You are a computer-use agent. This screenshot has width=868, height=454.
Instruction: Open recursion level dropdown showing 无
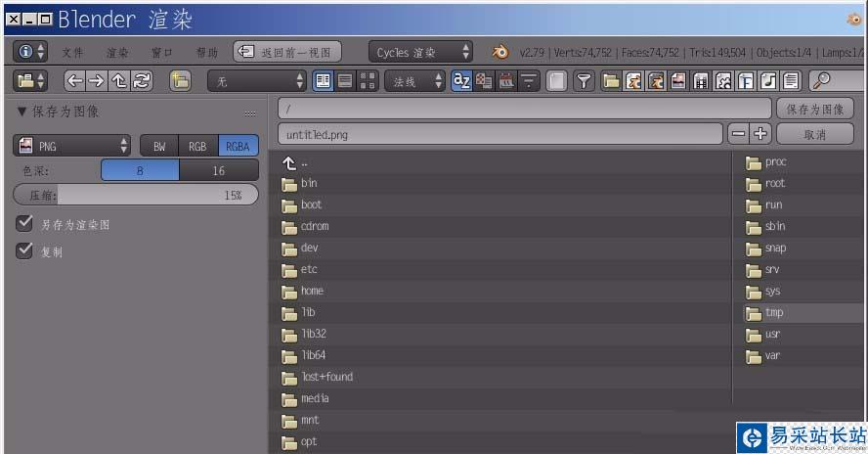pyautogui.click(x=257, y=81)
